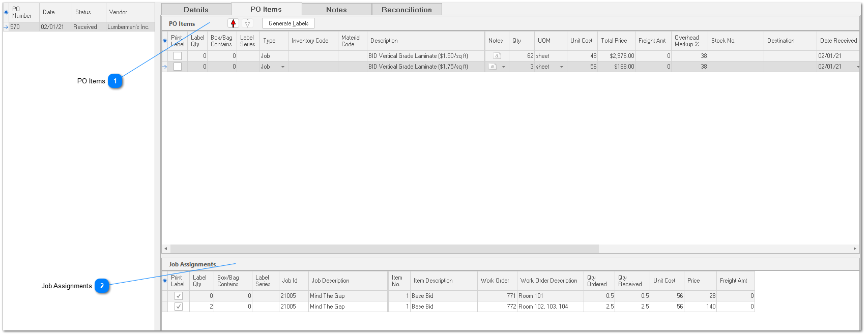The image size is (868, 335).
Task: Click the asterisk column chooser in PO Items grid
Action: pos(165,41)
